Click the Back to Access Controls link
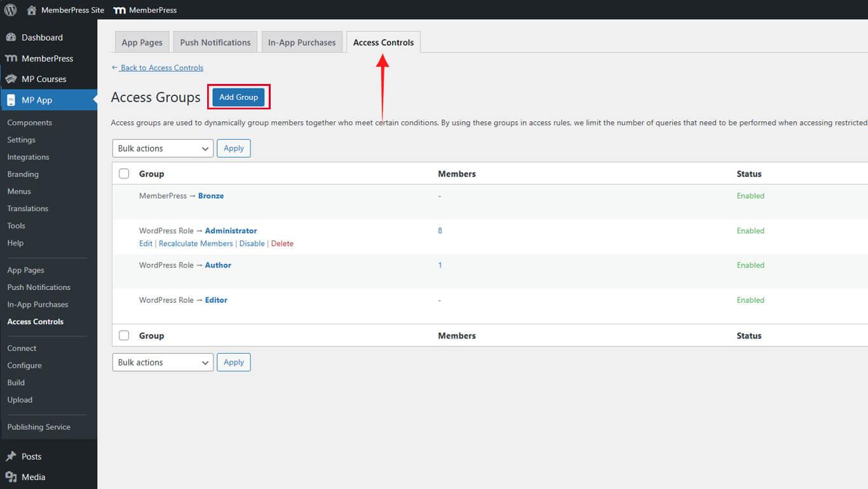This screenshot has height=489, width=868. tap(161, 68)
